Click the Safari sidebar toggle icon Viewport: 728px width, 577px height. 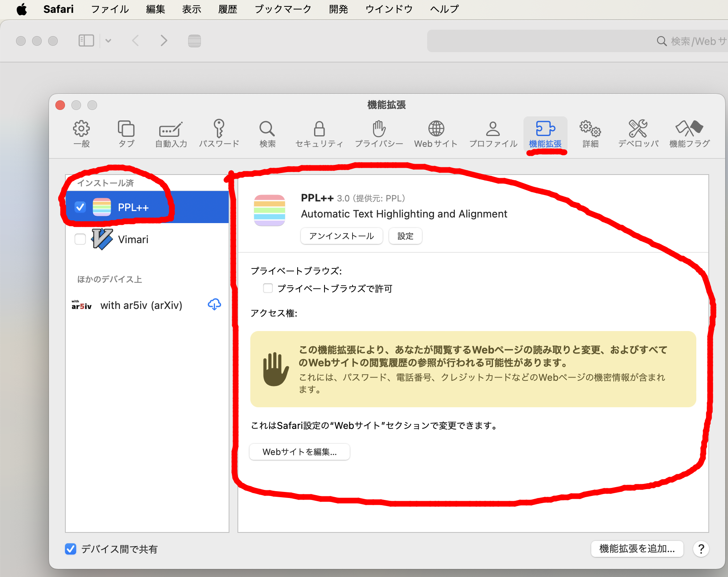click(x=86, y=41)
